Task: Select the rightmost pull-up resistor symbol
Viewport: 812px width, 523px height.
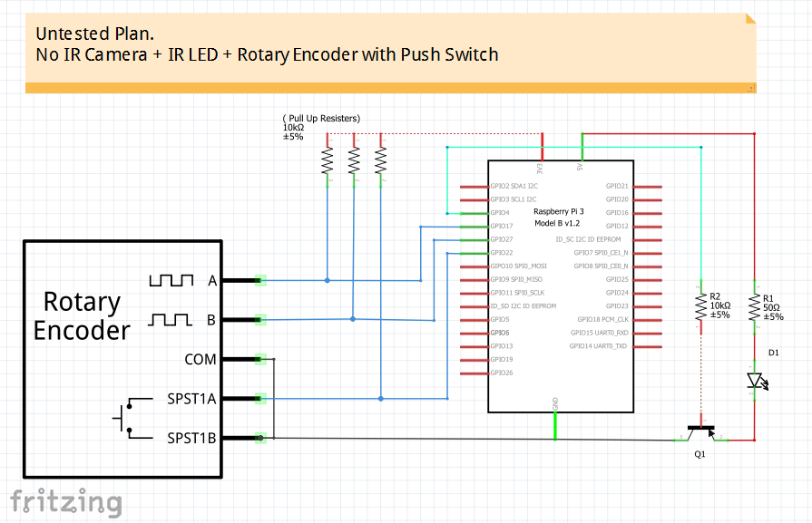Action: pos(381,160)
